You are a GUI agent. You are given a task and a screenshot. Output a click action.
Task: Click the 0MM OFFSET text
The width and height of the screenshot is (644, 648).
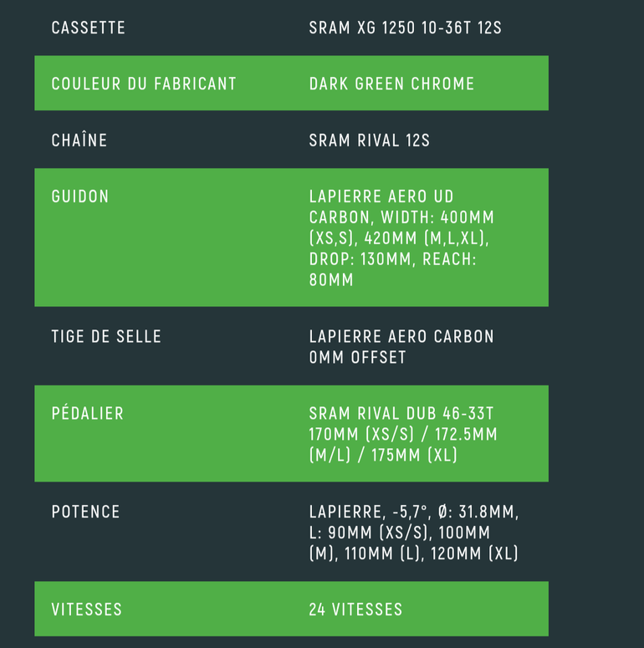358,358
